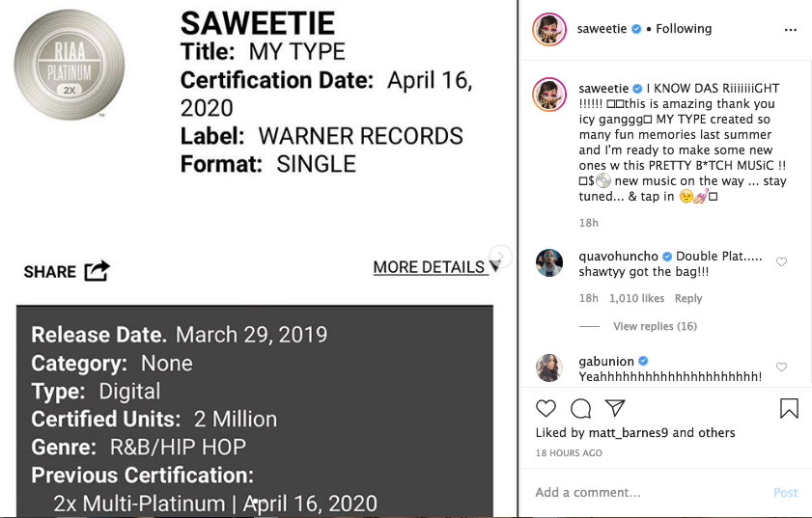Share post via paper plane icon

615,408
